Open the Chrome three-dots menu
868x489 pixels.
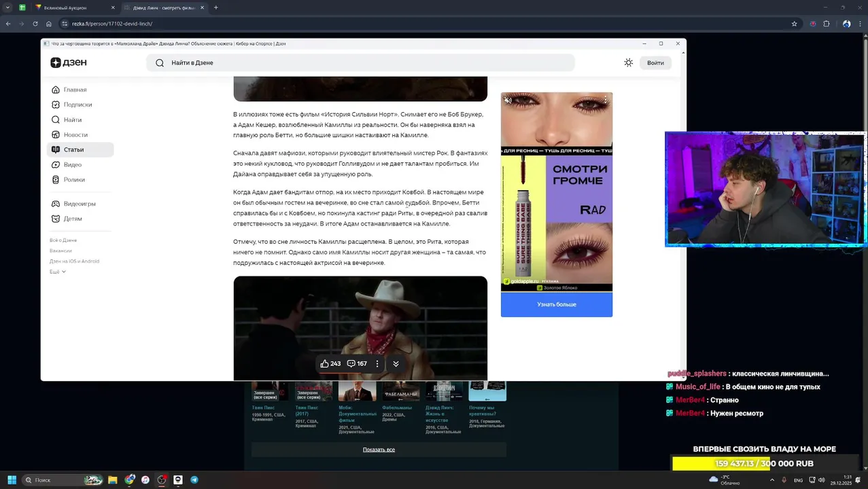[860, 24]
